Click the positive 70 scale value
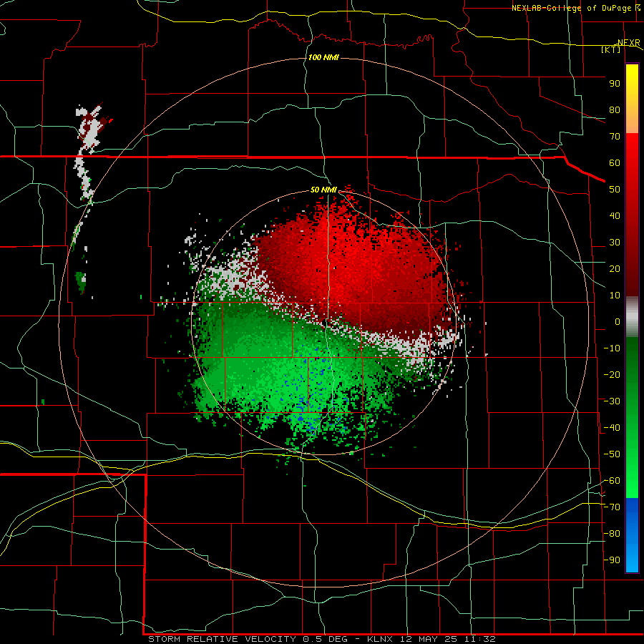 pos(615,137)
